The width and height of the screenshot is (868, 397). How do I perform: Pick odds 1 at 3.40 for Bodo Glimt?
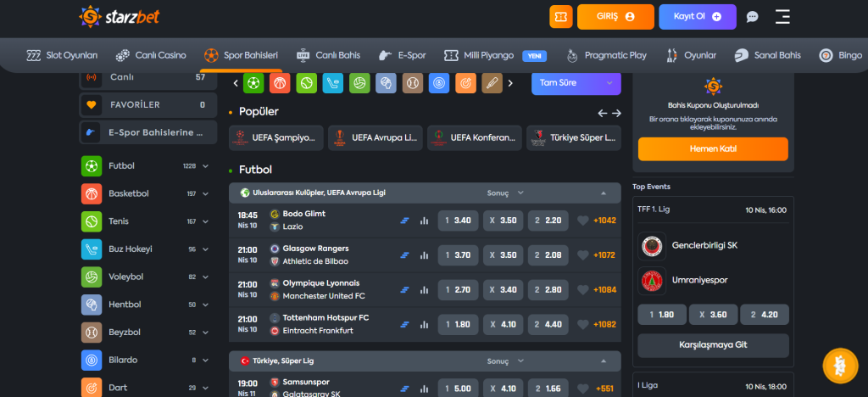[459, 221]
